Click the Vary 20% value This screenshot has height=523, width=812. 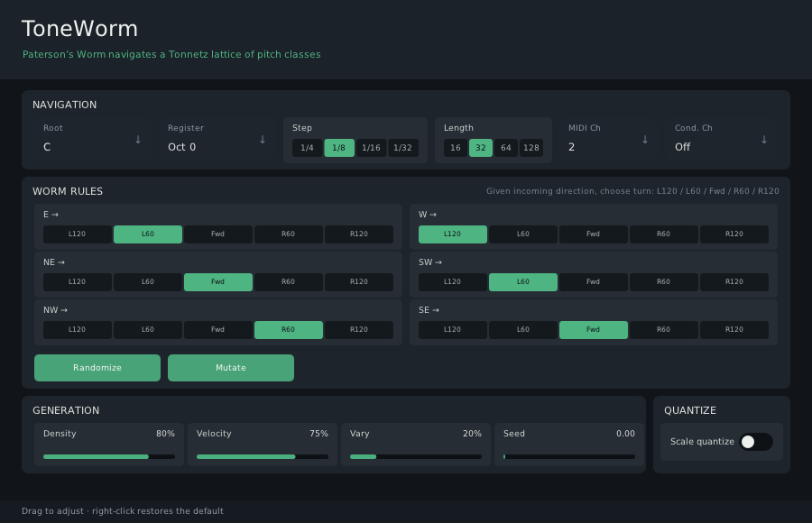point(472,434)
